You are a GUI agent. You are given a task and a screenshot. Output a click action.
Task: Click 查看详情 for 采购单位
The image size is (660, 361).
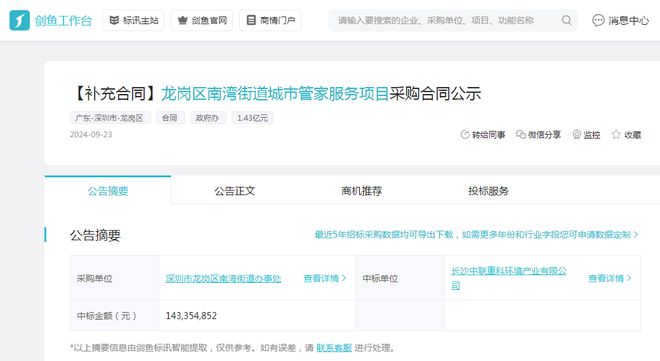(321, 278)
